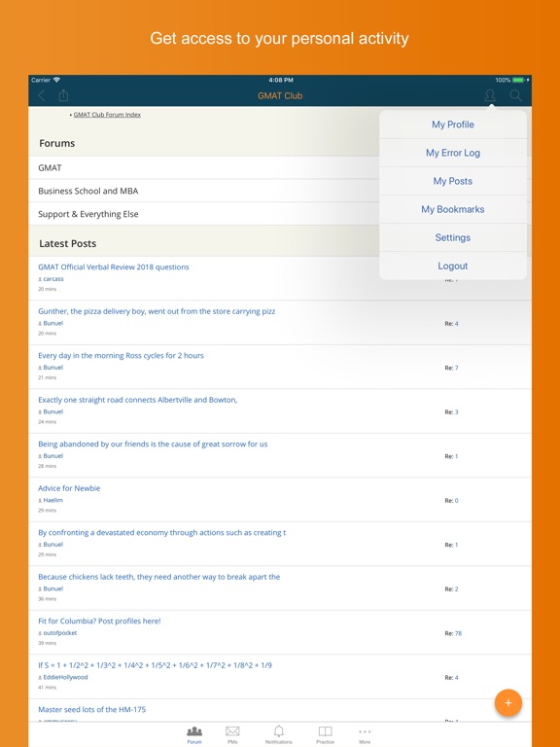Screen dimensions: 560x747
Task: Click the 41 mins timestamp
Action: (x=47, y=688)
